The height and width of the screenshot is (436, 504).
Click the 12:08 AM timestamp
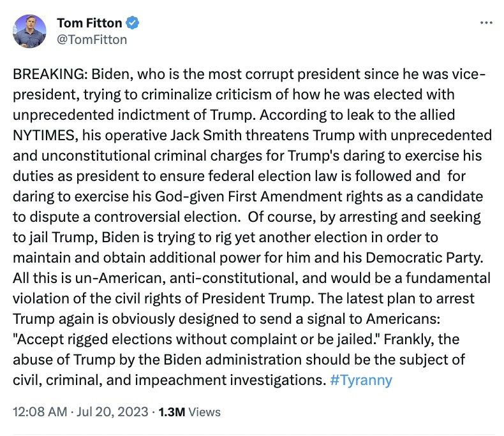pyautogui.click(x=40, y=412)
